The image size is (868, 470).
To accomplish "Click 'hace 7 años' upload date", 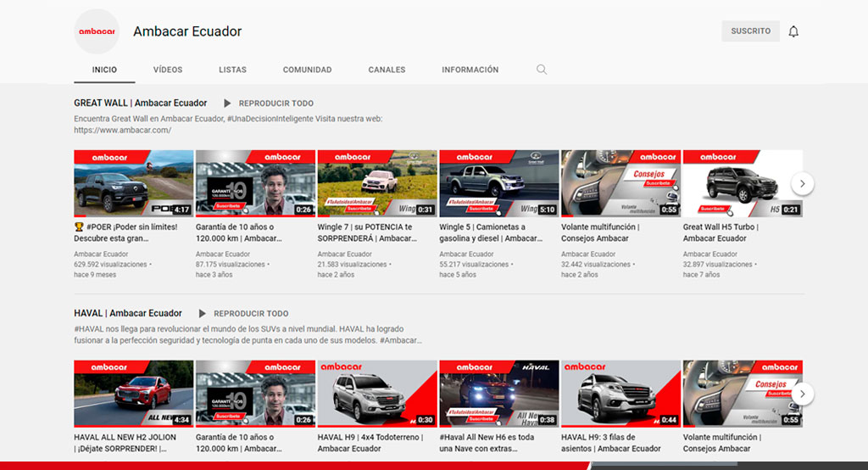I will (x=701, y=274).
